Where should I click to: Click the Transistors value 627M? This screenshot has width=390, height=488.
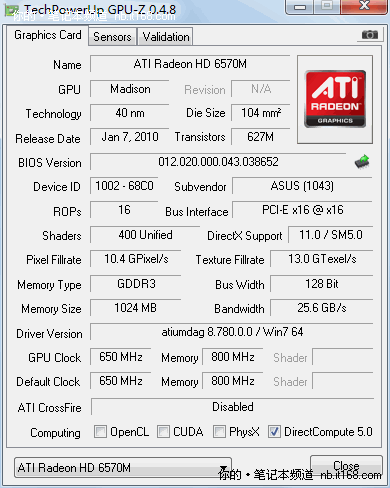(x=261, y=137)
